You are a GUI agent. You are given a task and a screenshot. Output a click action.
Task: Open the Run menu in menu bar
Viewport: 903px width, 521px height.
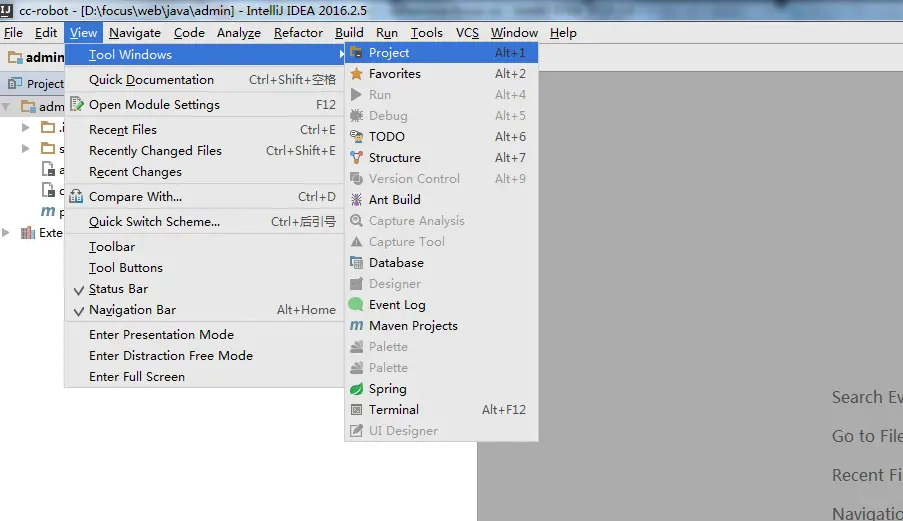pos(387,33)
